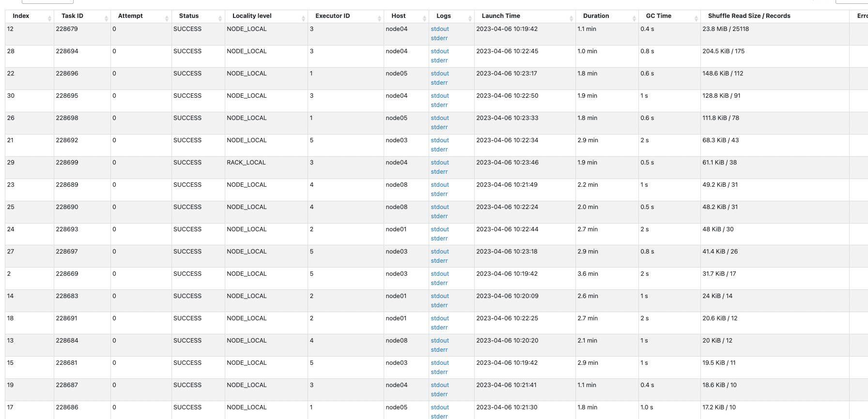868x419 pixels.
Task: Open stdout log for task 228695
Action: pyautogui.click(x=440, y=96)
